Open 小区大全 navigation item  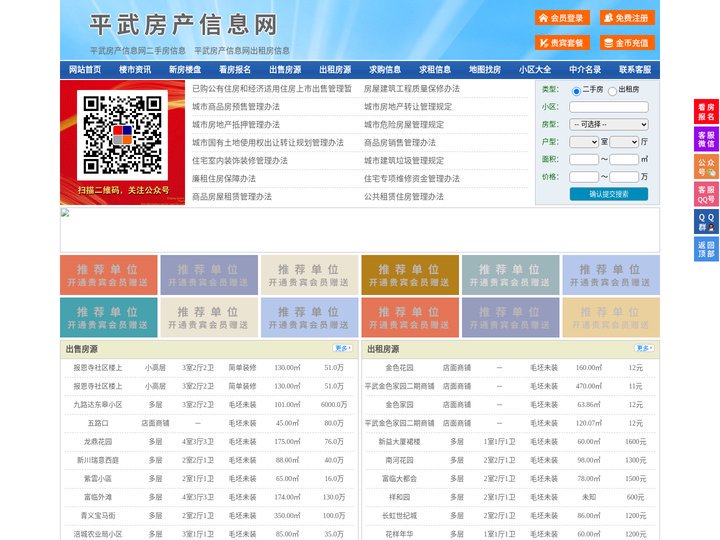click(535, 70)
